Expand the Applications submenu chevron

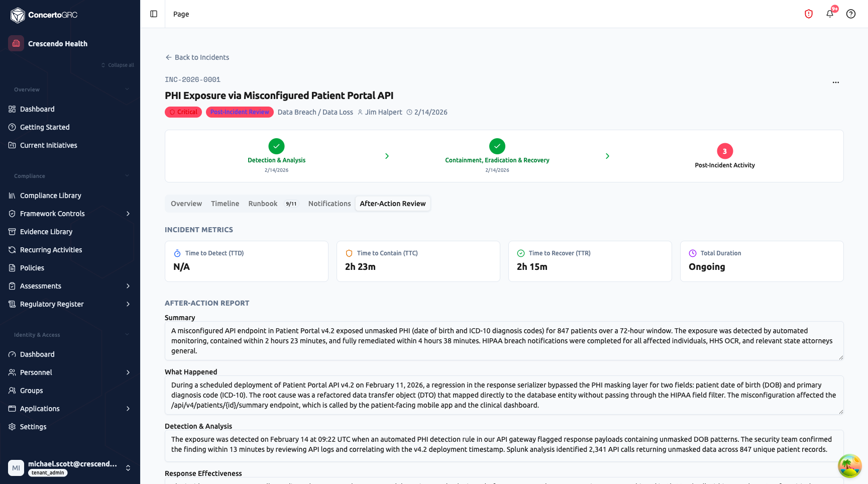pyautogui.click(x=128, y=409)
